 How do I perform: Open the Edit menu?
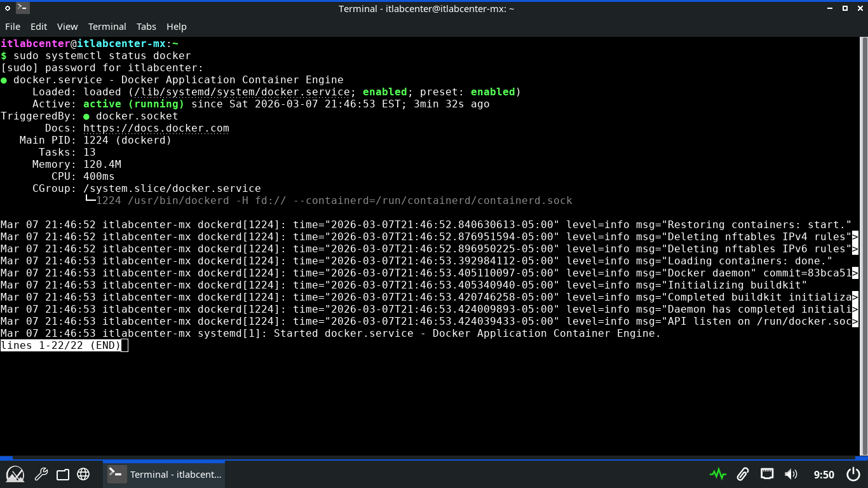click(x=39, y=27)
